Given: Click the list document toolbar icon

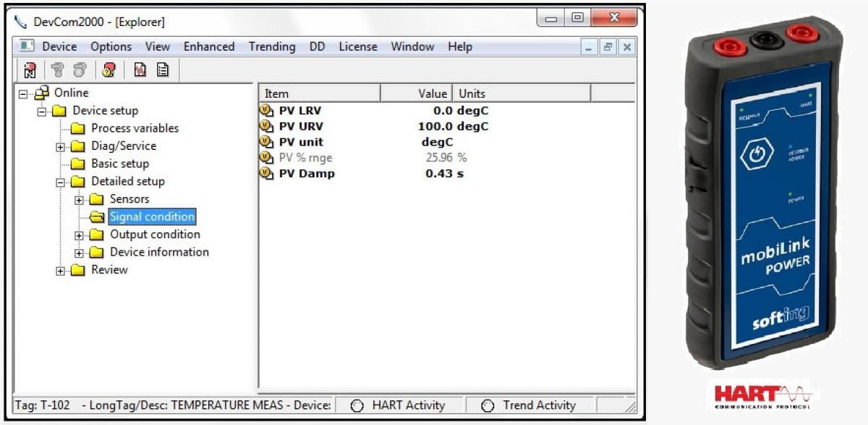Looking at the screenshot, I should tap(163, 71).
